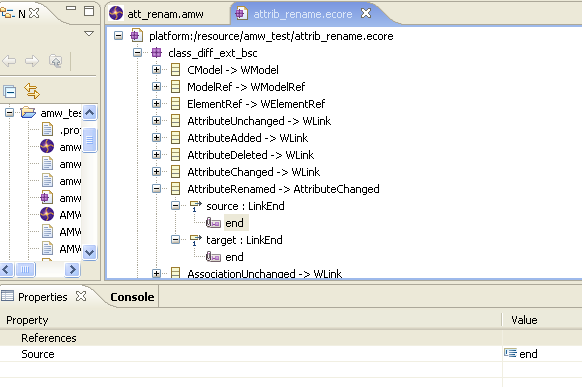Click the Navigator vertical scrollbar thumb
The image size is (582, 387).
90,140
